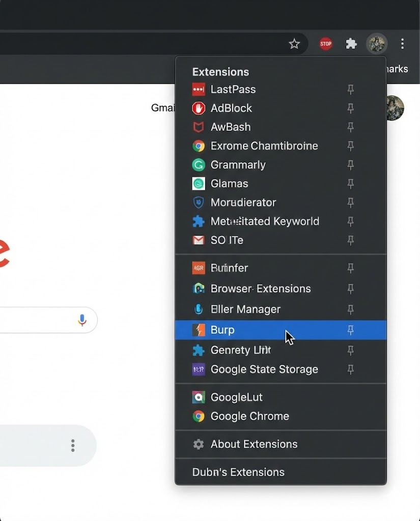Image resolution: width=420 pixels, height=521 pixels.
Task: Select Burp from the extensions list
Action: click(223, 330)
